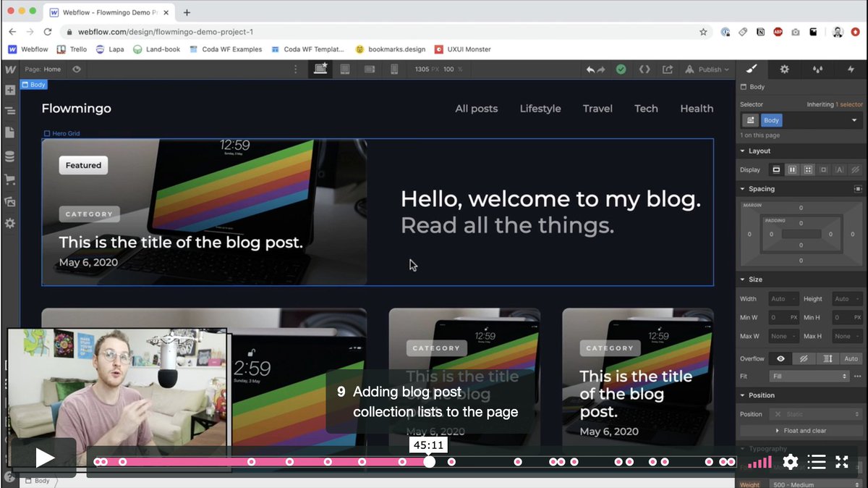Screen dimensions: 868x488
Task: Open the Ecommerce cart panel
Action: 10,179
